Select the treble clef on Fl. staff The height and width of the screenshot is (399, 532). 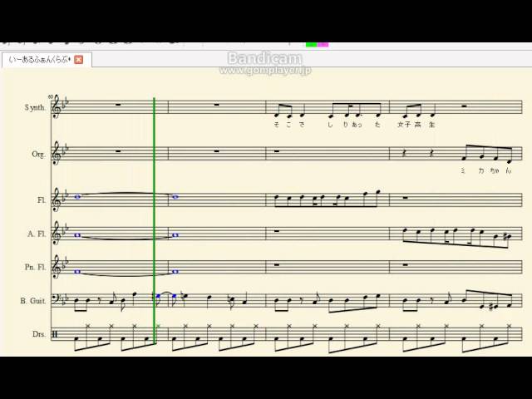click(x=56, y=199)
